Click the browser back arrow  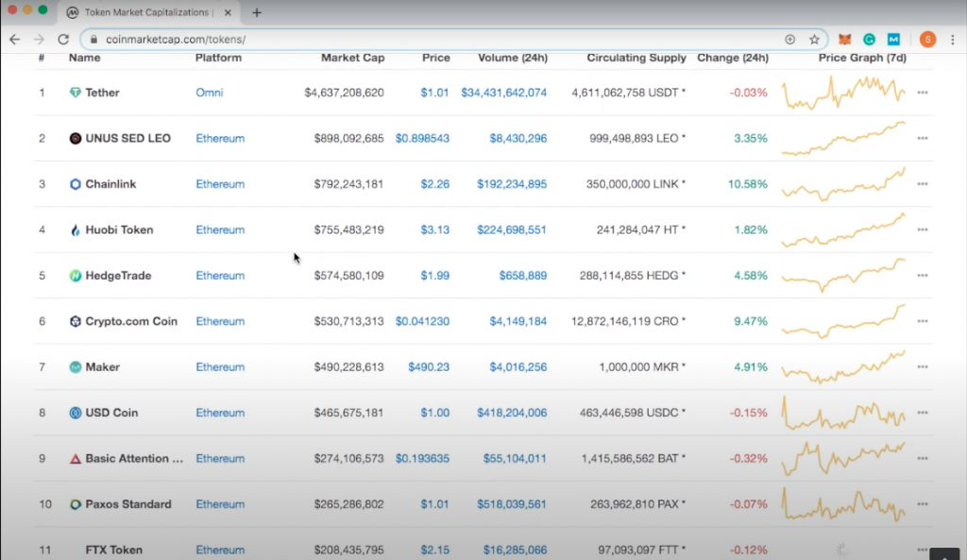pos(15,40)
